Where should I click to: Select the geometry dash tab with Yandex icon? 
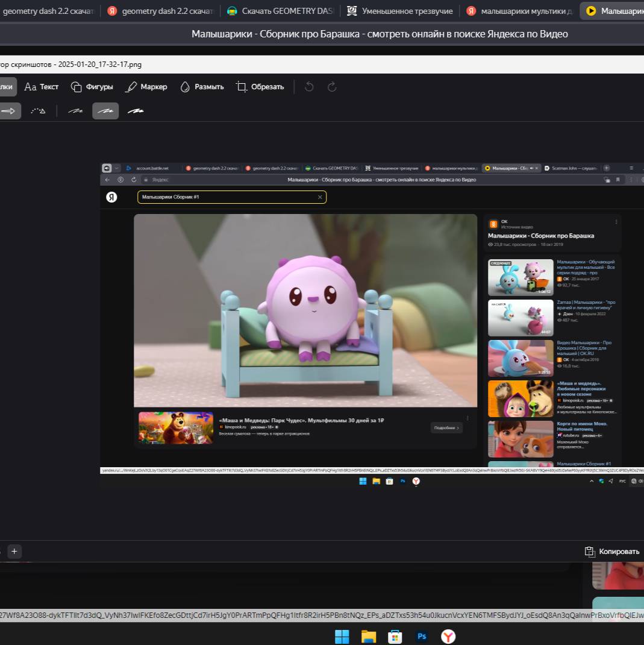[x=160, y=11]
